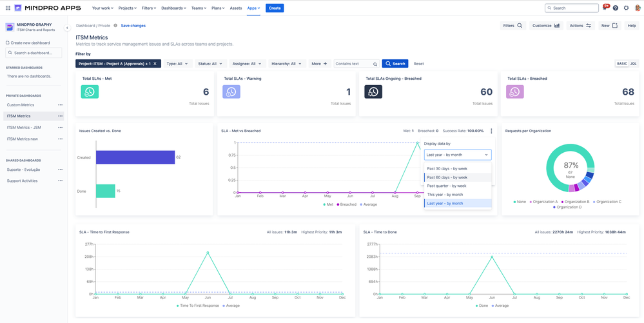The image size is (644, 323).
Task: Open the help question mark icon
Action: click(x=615, y=8)
